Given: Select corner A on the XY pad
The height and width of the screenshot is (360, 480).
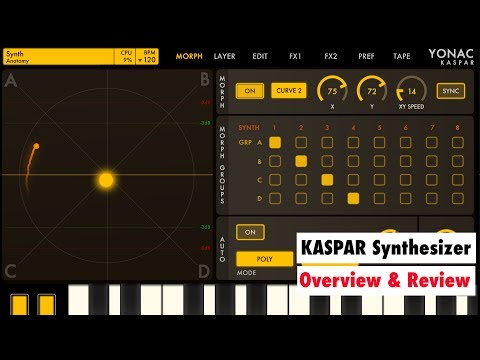Looking at the screenshot, I should tap(11, 80).
